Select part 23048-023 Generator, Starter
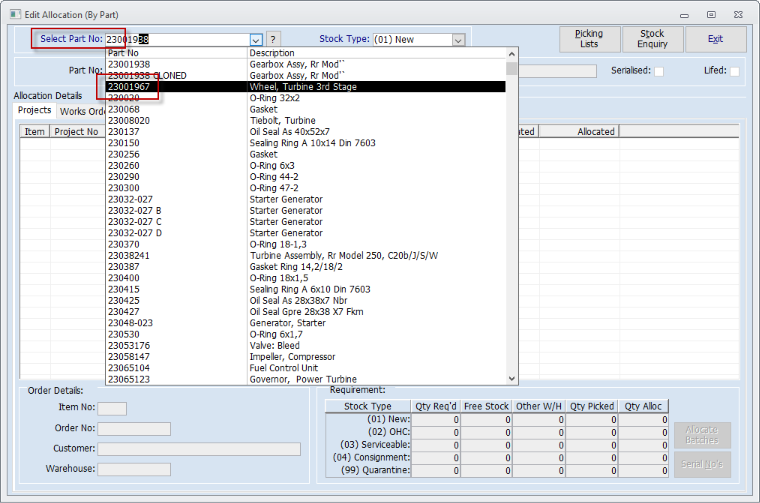This screenshot has height=503, width=760. (305, 323)
